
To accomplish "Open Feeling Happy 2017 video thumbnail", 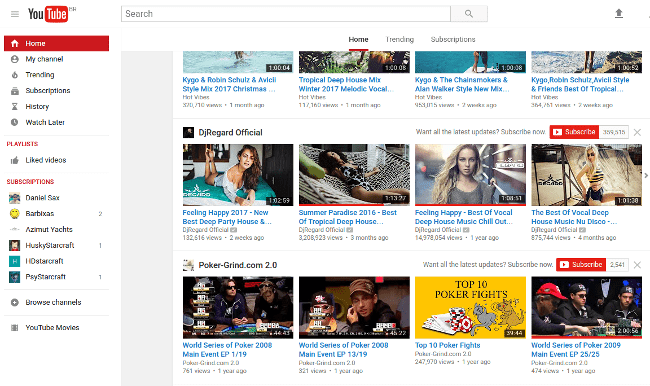I will pos(238,175).
